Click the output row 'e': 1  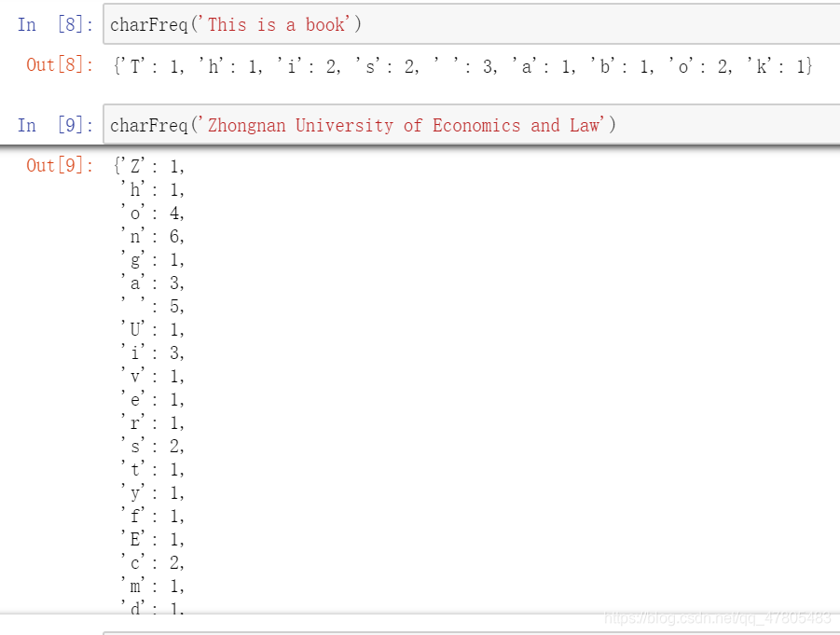[x=152, y=400]
